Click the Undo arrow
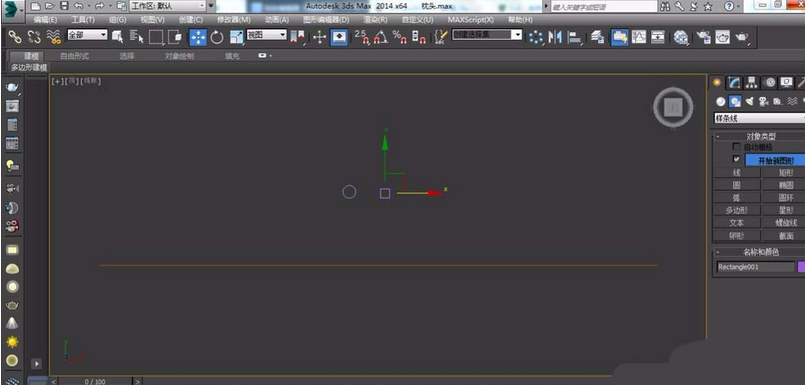The image size is (805, 385). tap(78, 6)
